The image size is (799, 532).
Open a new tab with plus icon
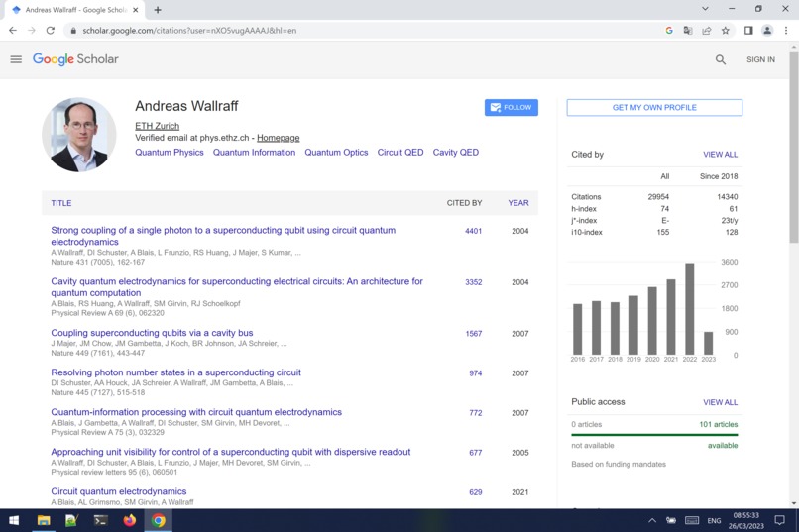pos(158,10)
